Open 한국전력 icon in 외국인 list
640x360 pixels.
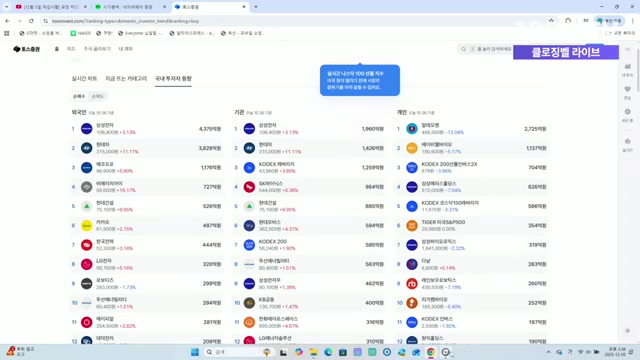[x=87, y=245]
